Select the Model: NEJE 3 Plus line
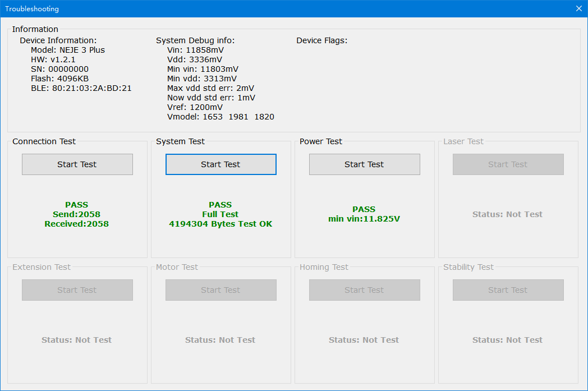Screen dimensions: 588x391 tap(67, 50)
